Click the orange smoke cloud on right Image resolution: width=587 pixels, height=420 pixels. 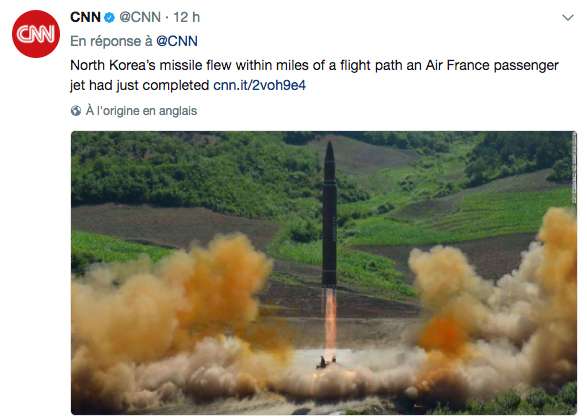pos(494,299)
